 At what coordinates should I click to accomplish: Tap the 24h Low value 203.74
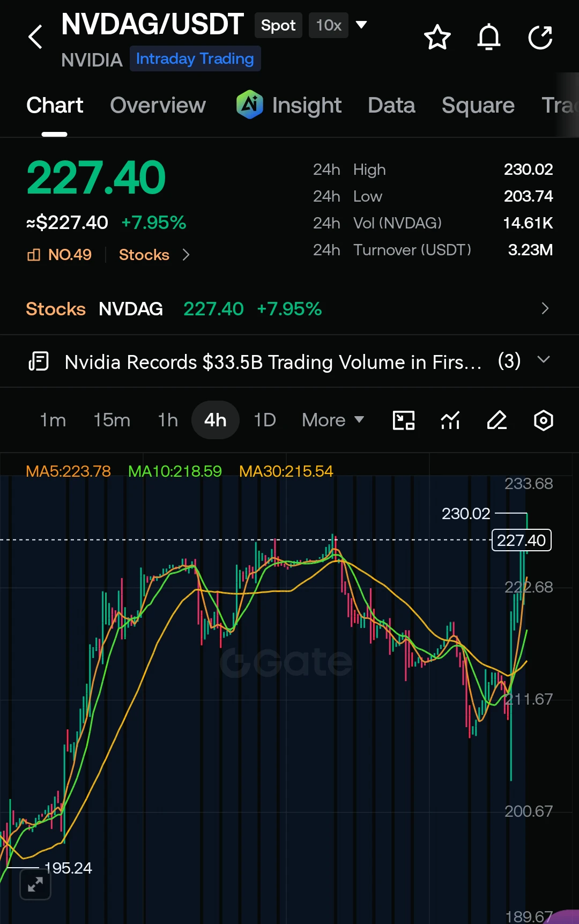(528, 196)
